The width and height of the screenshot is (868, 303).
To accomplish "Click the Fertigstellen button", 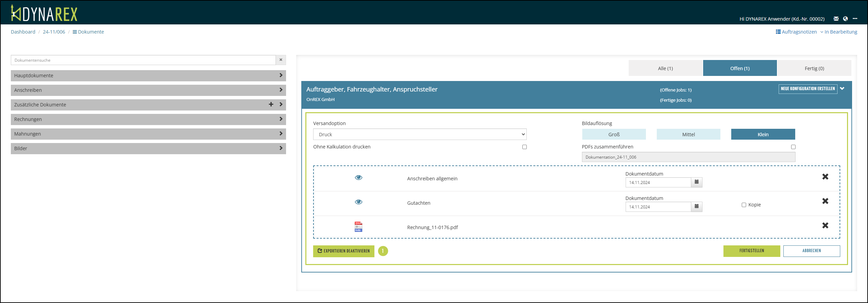I will [752, 251].
